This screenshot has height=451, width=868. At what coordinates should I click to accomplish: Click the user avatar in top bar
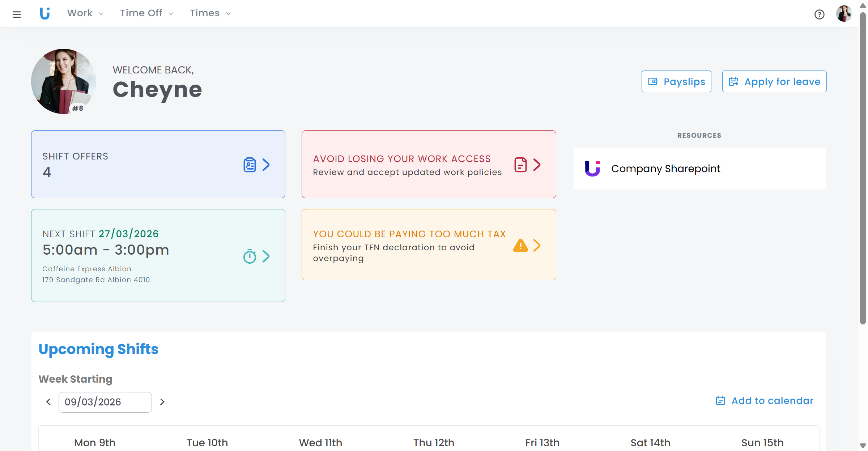pos(844,14)
